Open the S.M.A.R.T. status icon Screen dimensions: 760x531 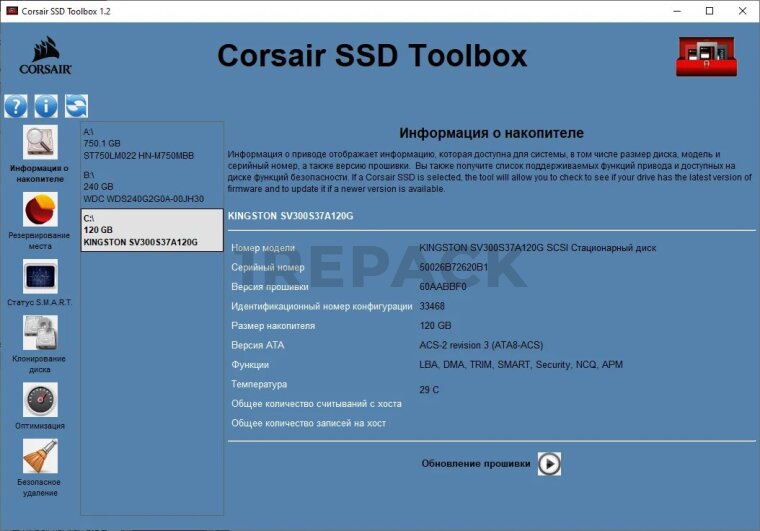tap(40, 276)
